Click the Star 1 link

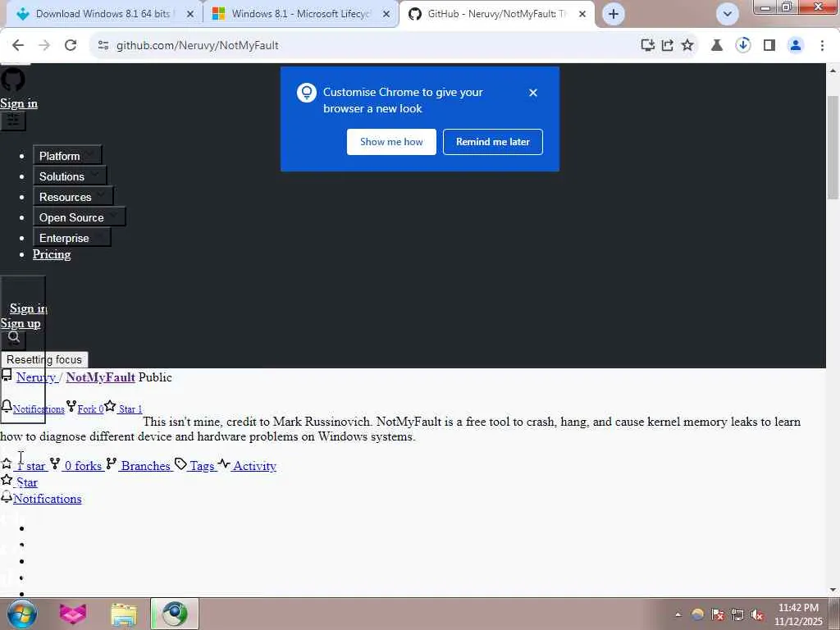coord(130,409)
